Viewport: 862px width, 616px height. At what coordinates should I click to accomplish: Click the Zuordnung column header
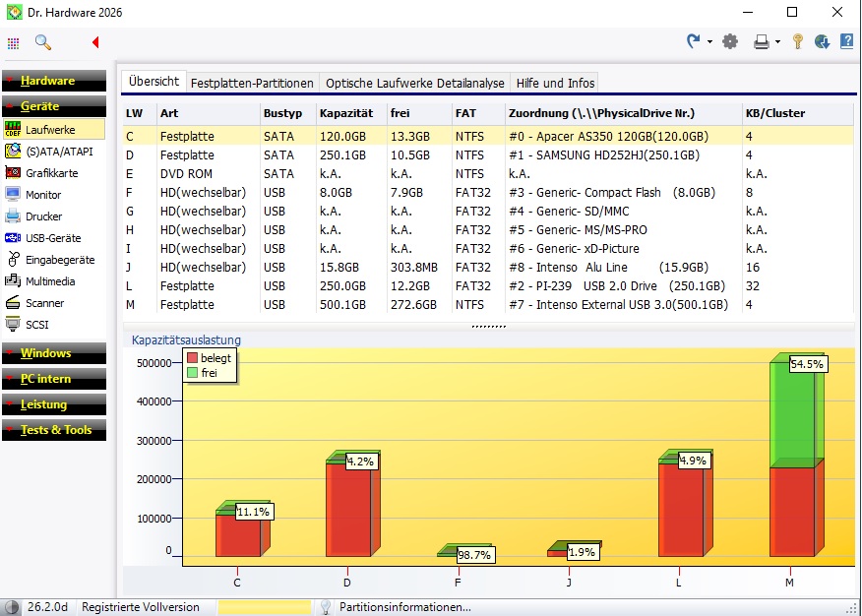[623, 113]
